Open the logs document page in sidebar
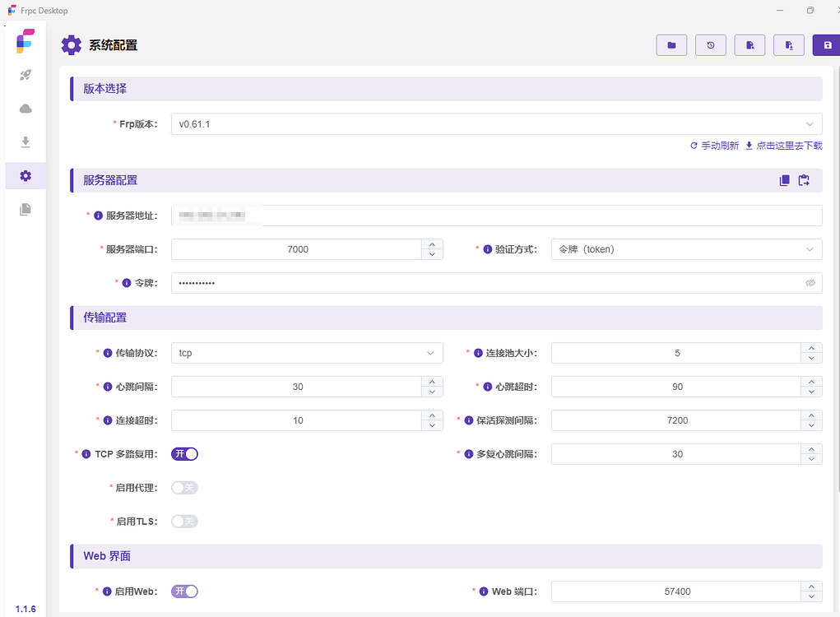Image resolution: width=840 pixels, height=617 pixels. tap(26, 210)
